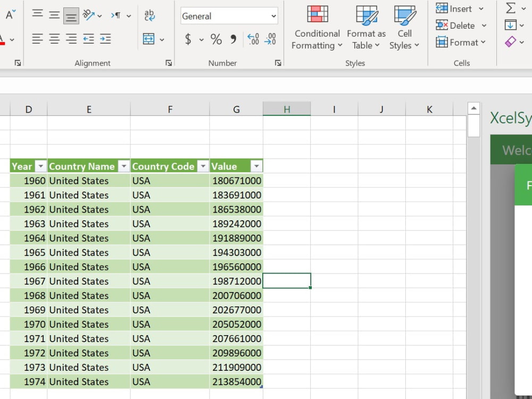
Task: Open font color dropdown arrow
Action: [12, 40]
